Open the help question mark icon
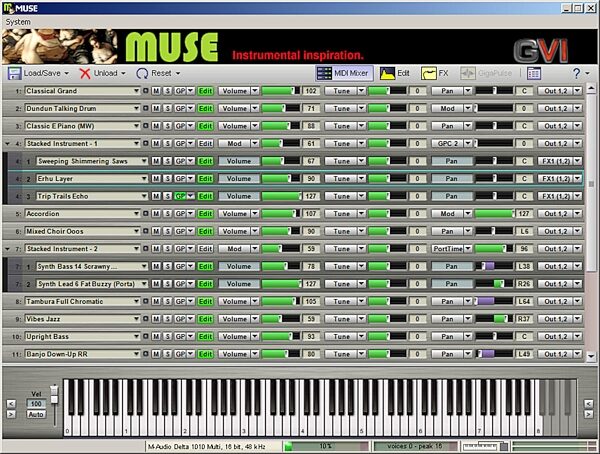This screenshot has width=600, height=454. [x=576, y=73]
